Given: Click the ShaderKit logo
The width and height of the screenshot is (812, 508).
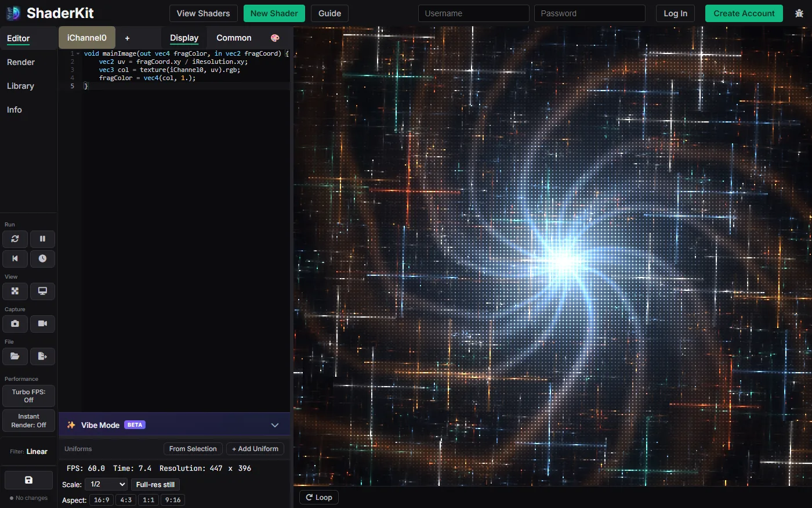Looking at the screenshot, I should coord(49,13).
